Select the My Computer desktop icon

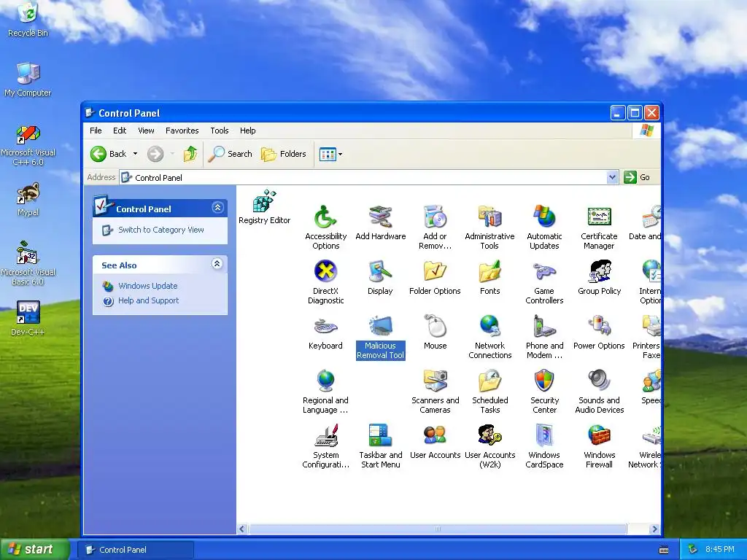28,79
